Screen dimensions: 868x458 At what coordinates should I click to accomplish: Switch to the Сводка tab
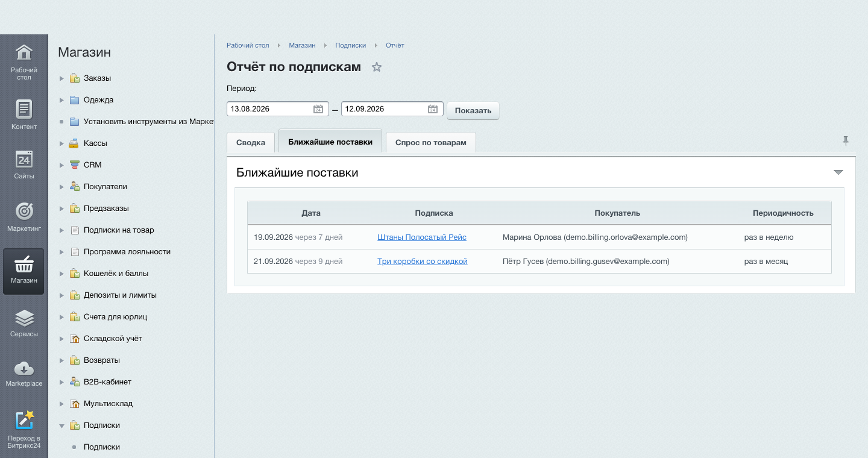pos(251,143)
